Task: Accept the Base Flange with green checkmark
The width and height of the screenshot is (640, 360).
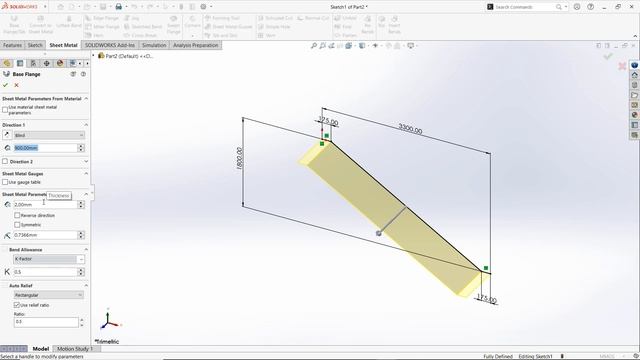Action: [5, 85]
